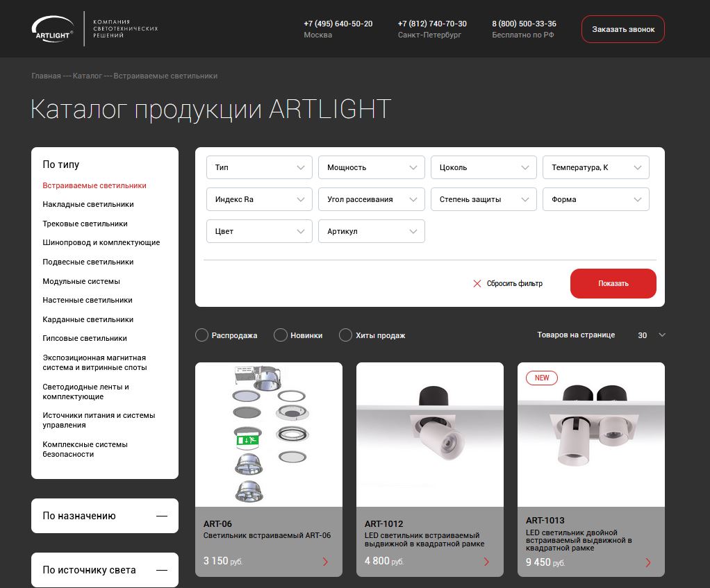Image resolution: width=710 pixels, height=588 pixels.
Task: Go to Главная breadcrumb
Action: pos(46,76)
